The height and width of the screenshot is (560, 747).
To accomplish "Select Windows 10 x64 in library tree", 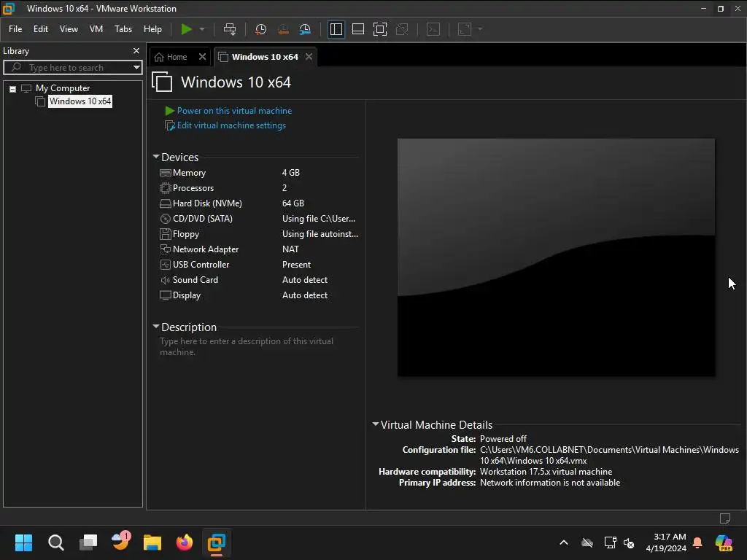I will (80, 101).
